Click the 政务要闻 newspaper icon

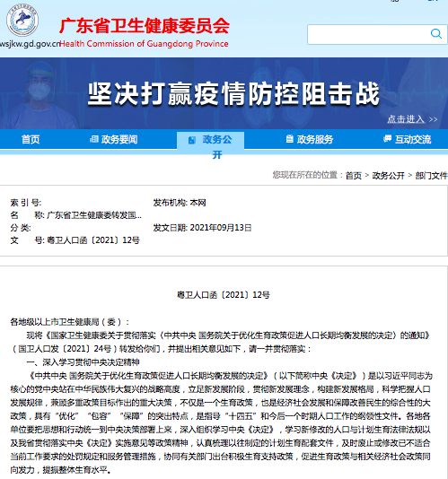pyautogui.click(x=94, y=139)
